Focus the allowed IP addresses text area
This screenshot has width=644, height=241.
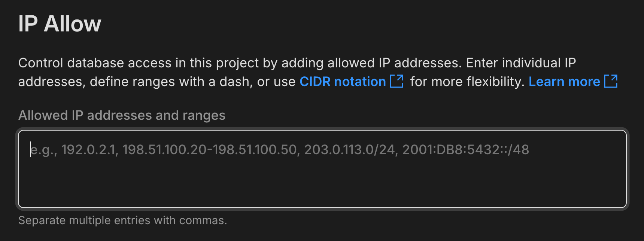(322, 168)
